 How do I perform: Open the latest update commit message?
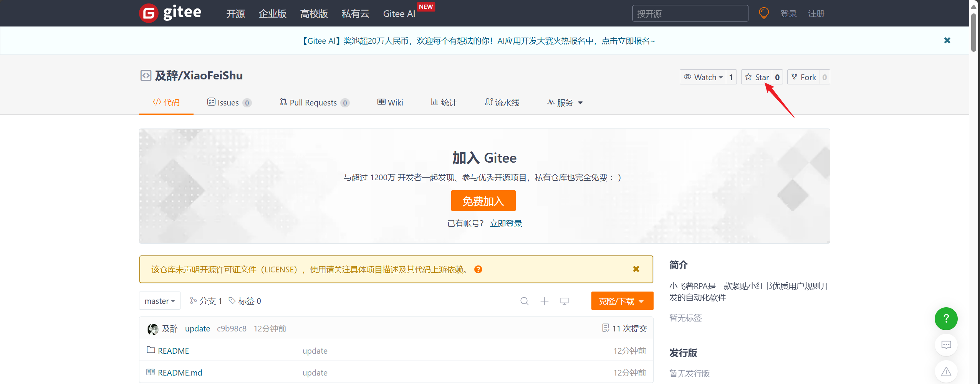[197, 329]
